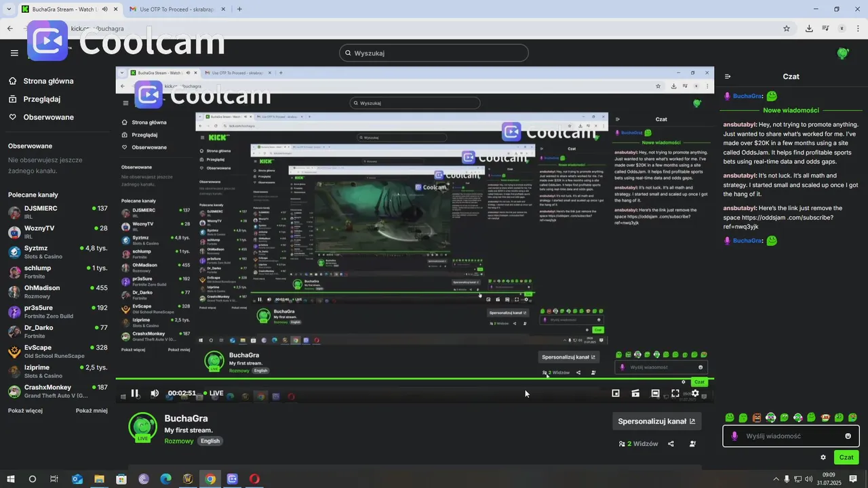Open the emoji picker in the chat input
Screen dimensions: 868x488
pyautogui.click(x=848, y=436)
